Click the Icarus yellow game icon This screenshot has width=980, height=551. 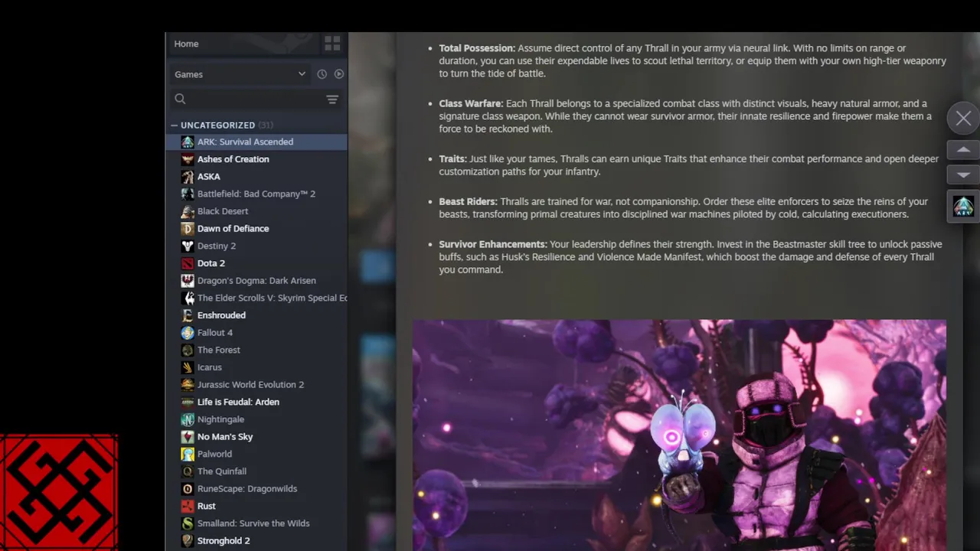pos(188,367)
